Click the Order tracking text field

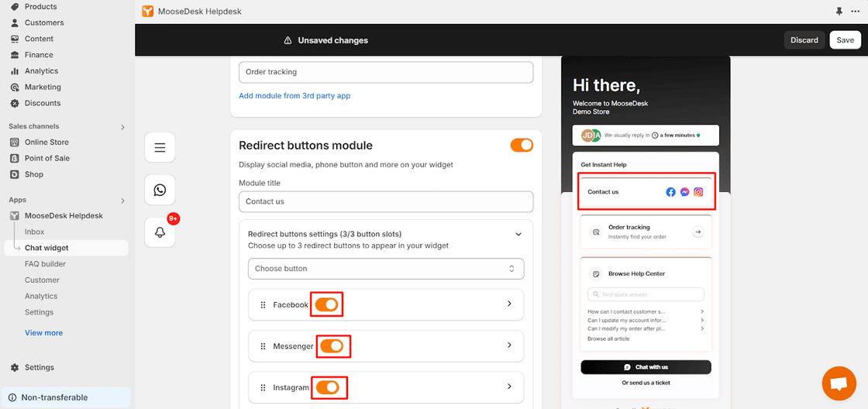pos(386,72)
